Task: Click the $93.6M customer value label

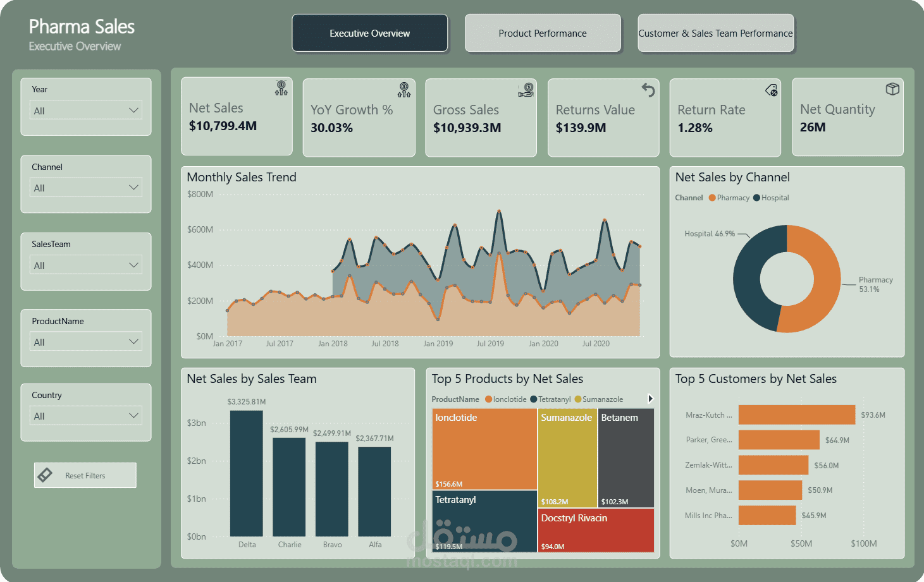Action: pyautogui.click(x=873, y=415)
